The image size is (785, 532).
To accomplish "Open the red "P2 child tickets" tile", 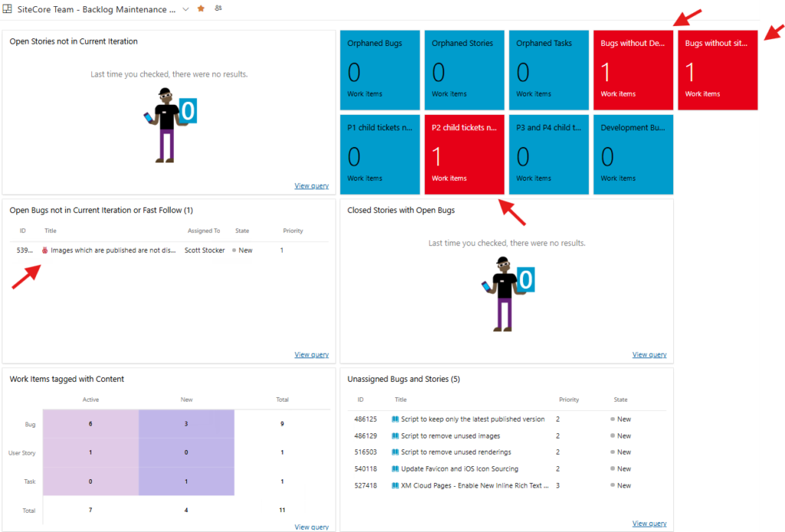I will coord(464,153).
